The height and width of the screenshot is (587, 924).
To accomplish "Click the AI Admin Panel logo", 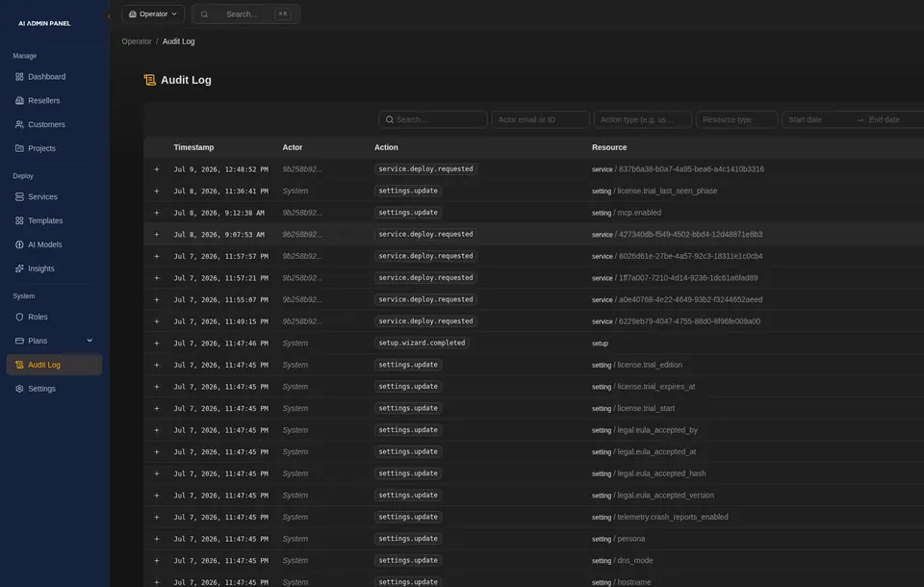I will click(x=44, y=23).
